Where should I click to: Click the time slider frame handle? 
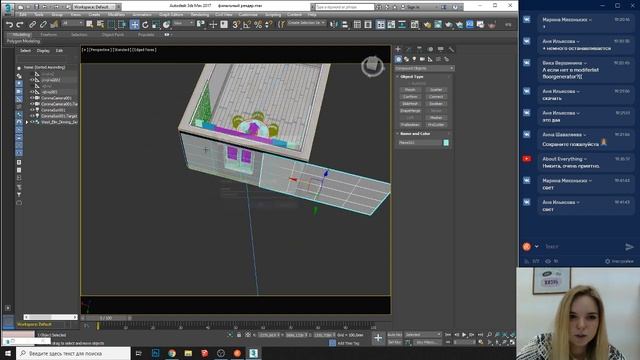point(106,318)
